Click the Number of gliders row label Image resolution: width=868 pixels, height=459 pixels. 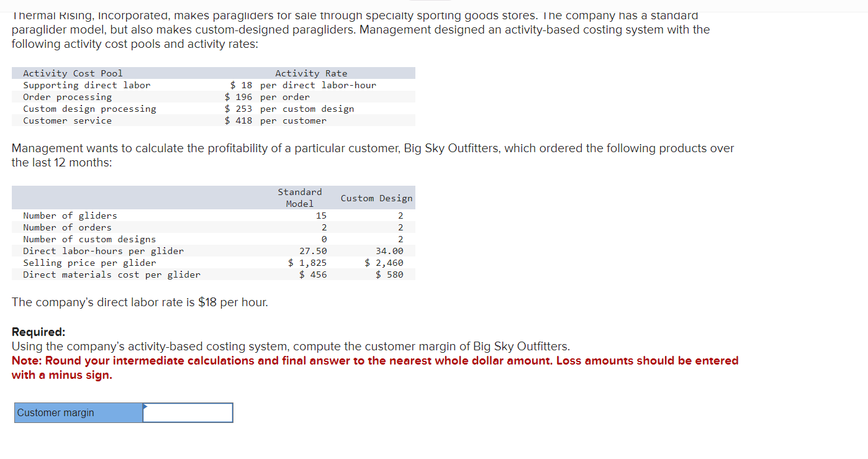70,216
